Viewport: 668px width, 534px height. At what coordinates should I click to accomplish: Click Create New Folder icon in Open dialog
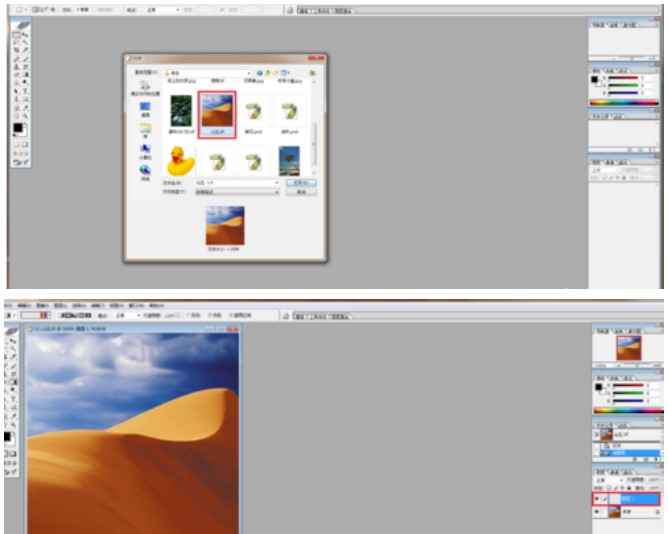pyautogui.click(x=276, y=73)
